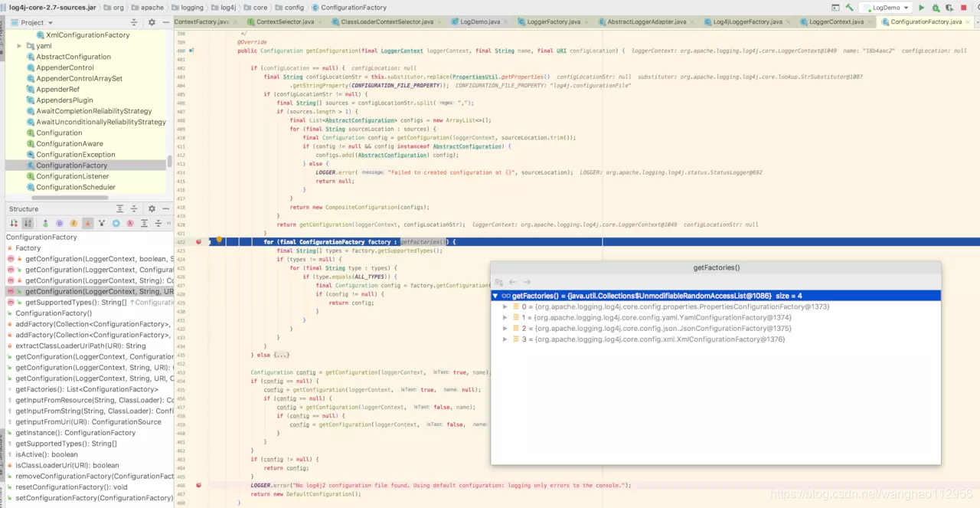
Task: Click the Project panel vertical scrollbar
Action: coord(170,162)
